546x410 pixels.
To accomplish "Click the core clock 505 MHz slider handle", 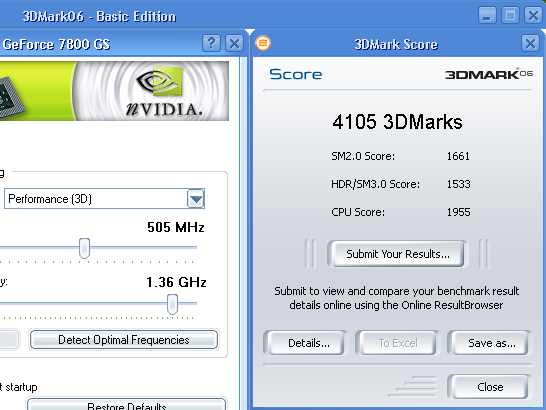I will click(84, 248).
